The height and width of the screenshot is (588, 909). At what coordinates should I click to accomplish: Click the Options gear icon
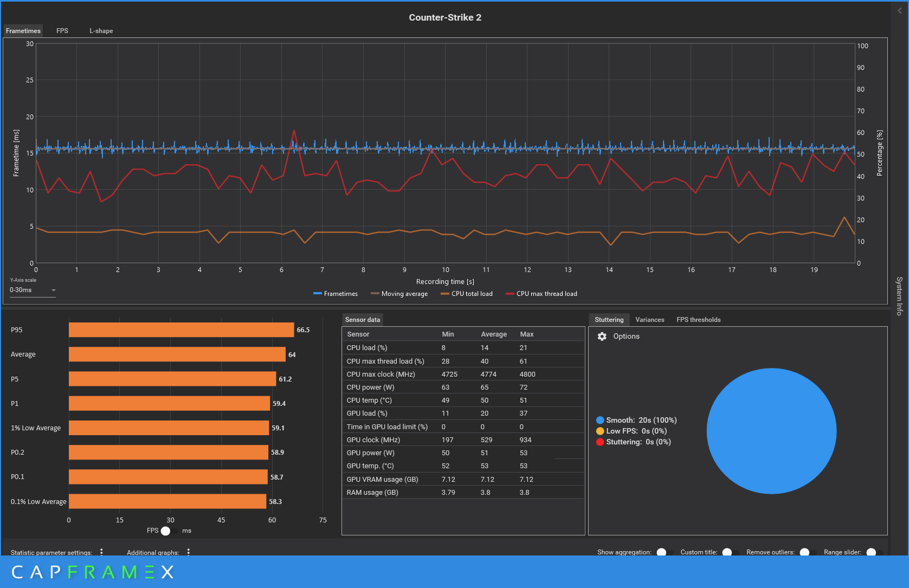(602, 337)
